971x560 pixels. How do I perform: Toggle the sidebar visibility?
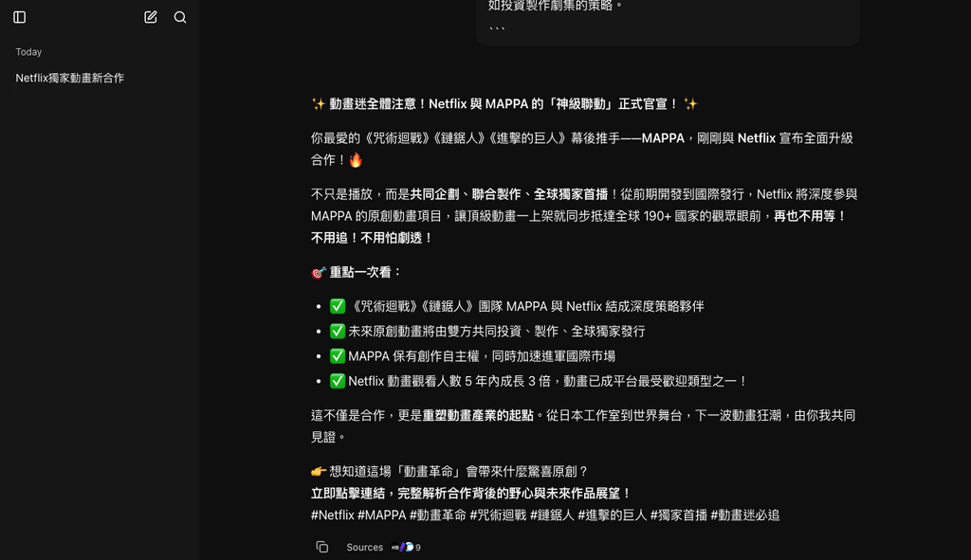pyautogui.click(x=19, y=16)
